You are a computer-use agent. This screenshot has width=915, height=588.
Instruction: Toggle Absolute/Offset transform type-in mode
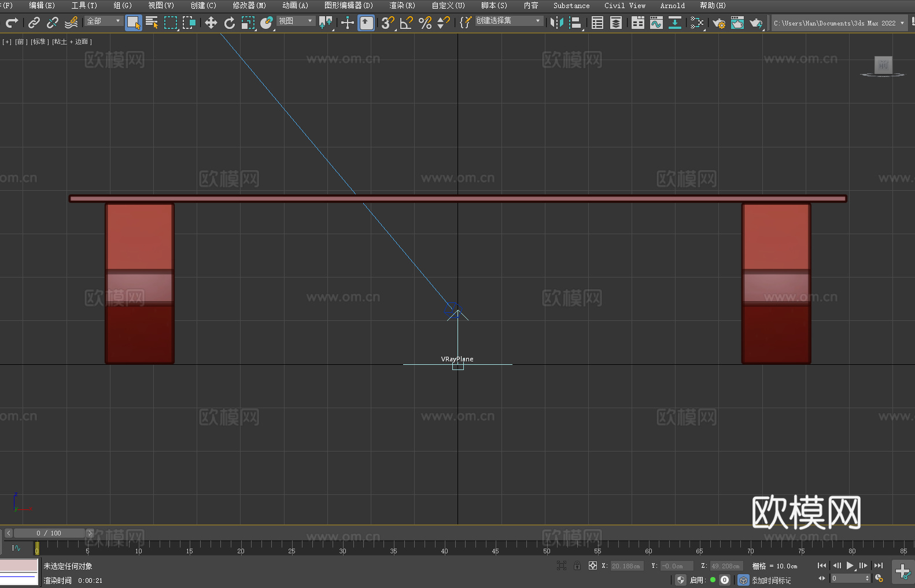tap(593, 565)
